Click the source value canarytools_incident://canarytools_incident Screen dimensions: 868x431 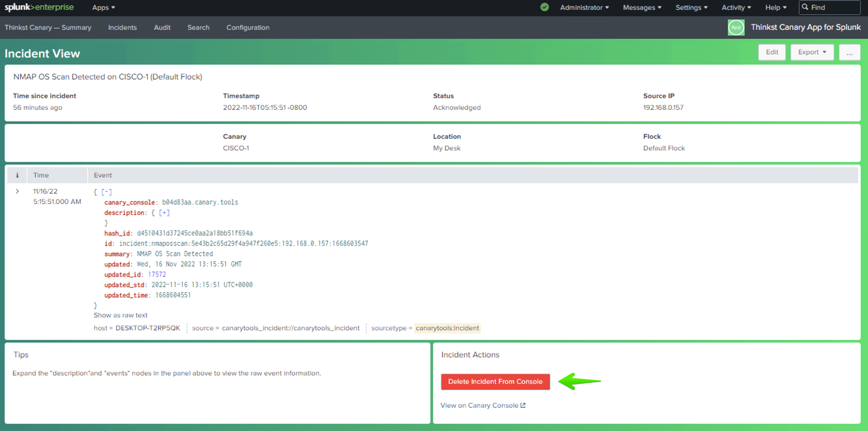click(x=290, y=328)
